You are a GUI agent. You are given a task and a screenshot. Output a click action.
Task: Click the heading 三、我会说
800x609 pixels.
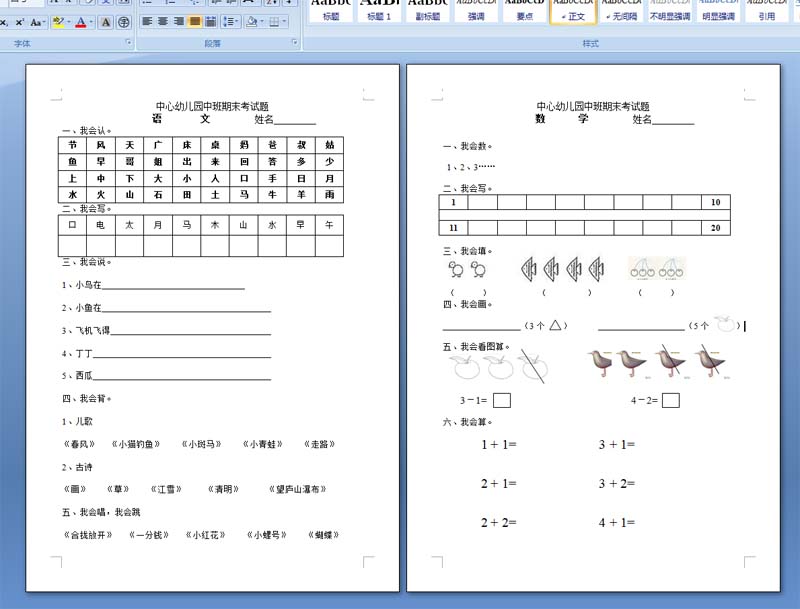tap(87, 262)
